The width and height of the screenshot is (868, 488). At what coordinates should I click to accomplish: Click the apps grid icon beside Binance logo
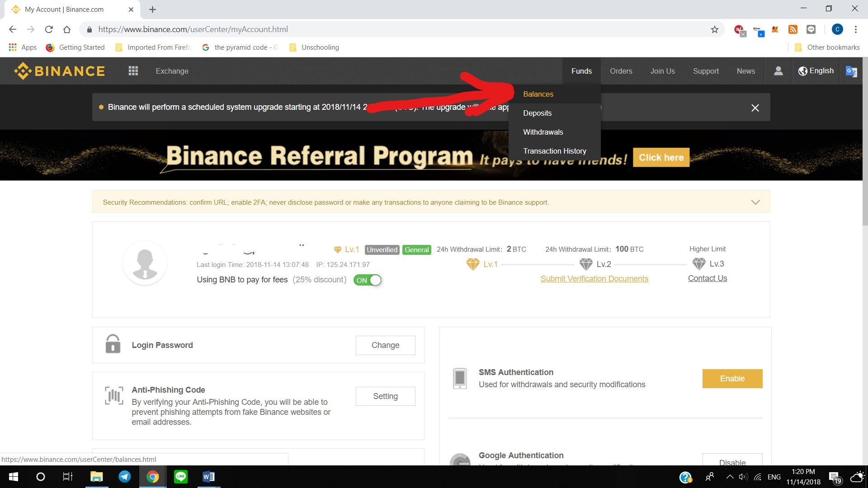pyautogui.click(x=133, y=71)
